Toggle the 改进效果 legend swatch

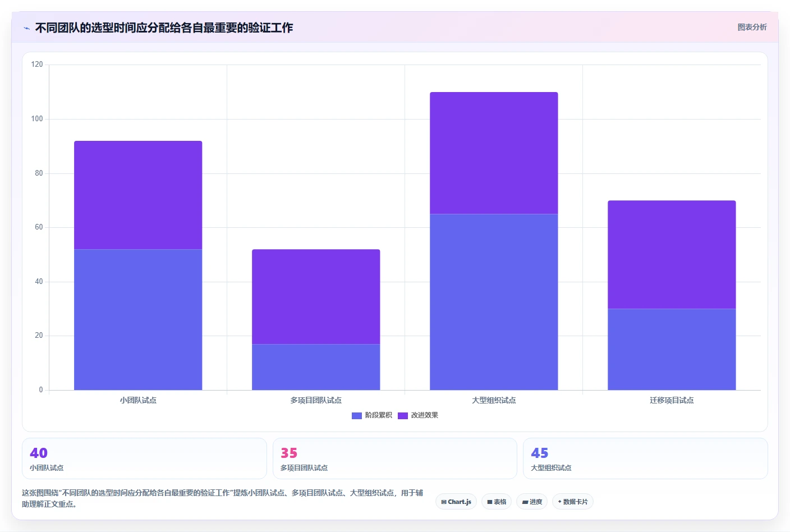tap(402, 416)
